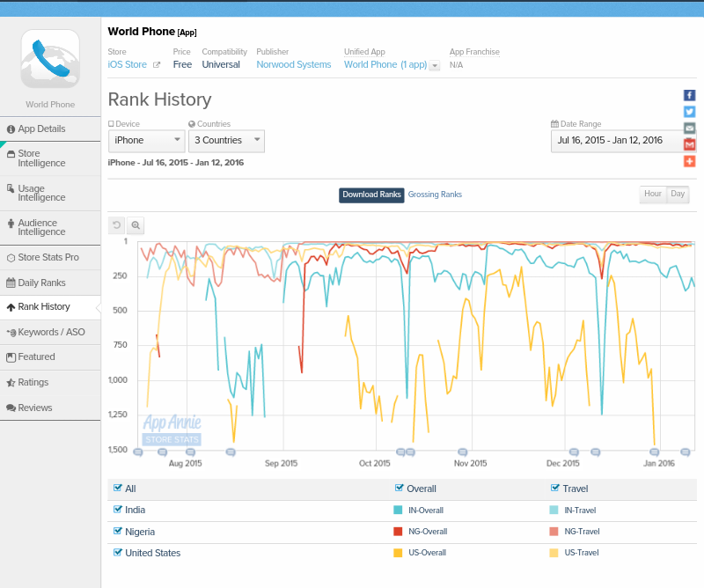Viewport: 704px width, 588px height.
Task: Click the email share icon
Action: (x=690, y=128)
